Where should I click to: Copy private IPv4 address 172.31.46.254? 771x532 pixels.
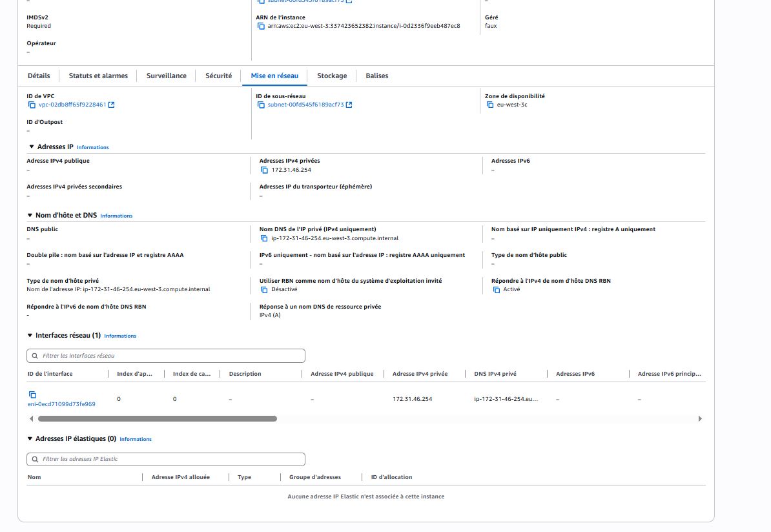pyautogui.click(x=264, y=170)
